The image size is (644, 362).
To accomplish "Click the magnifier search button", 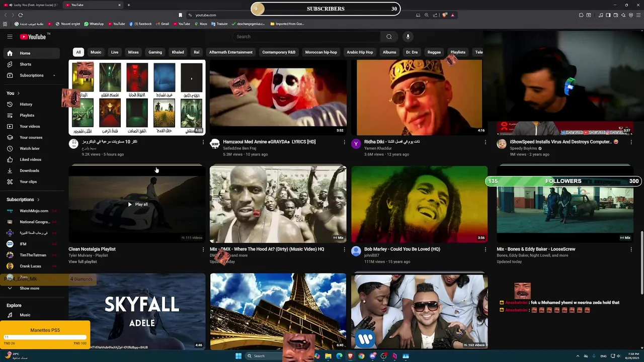I will (x=389, y=37).
